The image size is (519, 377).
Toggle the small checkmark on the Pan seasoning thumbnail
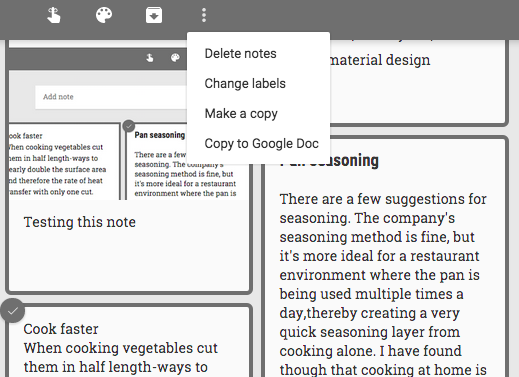(129, 126)
